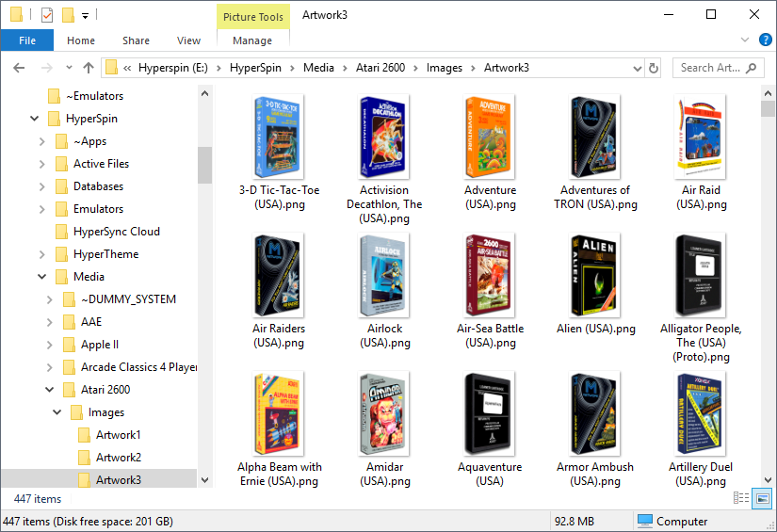The width and height of the screenshot is (777, 532).
Task: Collapse the HyperSpin tree folder
Action: (35, 119)
